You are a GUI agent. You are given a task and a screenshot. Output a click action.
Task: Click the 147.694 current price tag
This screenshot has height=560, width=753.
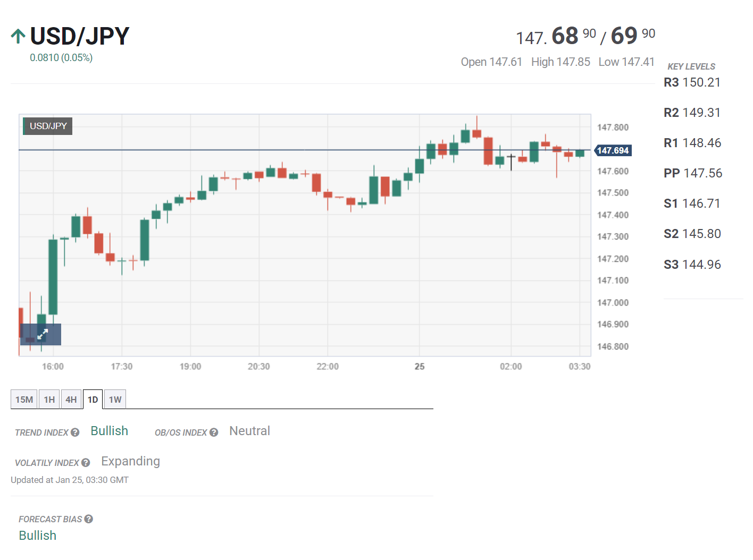(613, 150)
